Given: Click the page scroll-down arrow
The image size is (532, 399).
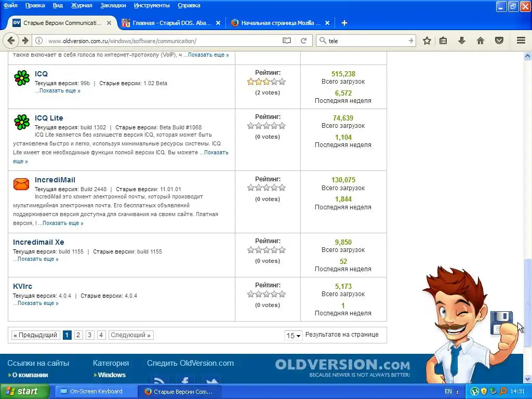Looking at the screenshot, I should 528,379.
